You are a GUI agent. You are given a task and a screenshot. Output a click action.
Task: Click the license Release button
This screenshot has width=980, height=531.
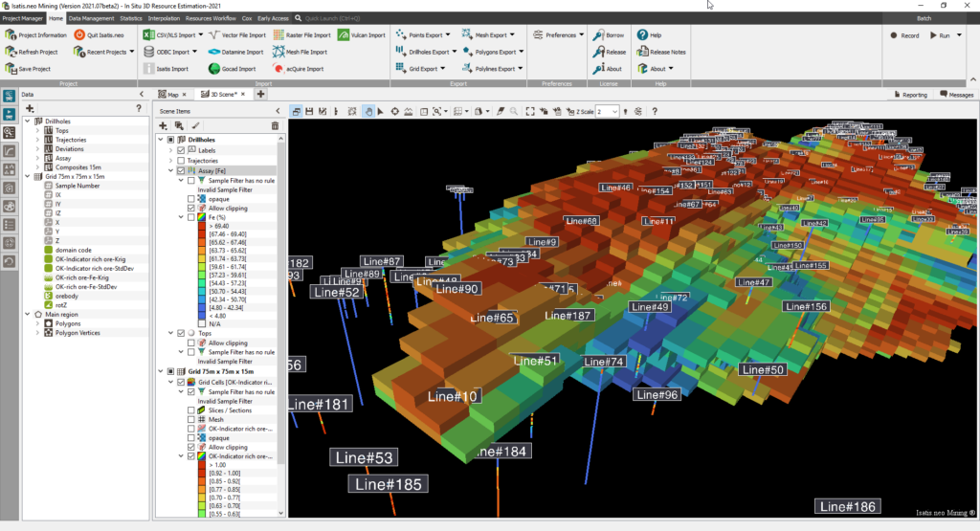pyautogui.click(x=609, y=52)
